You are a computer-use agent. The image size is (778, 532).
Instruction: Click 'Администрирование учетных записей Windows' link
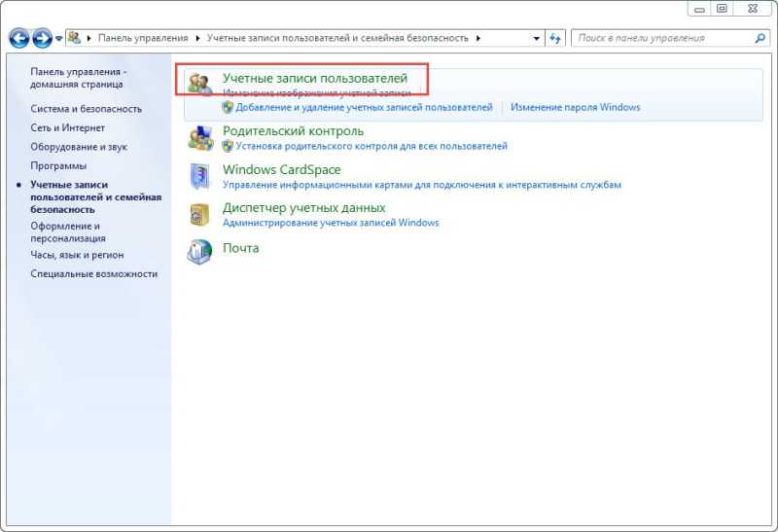[x=331, y=223]
